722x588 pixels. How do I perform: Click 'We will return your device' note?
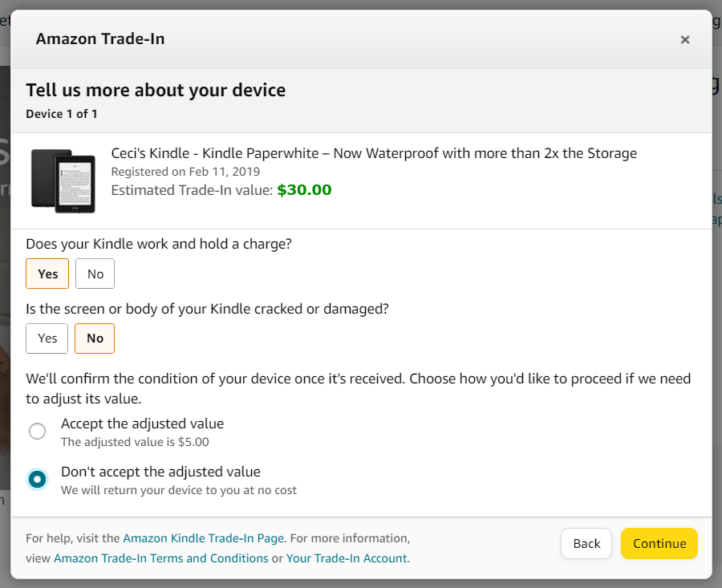[179, 490]
